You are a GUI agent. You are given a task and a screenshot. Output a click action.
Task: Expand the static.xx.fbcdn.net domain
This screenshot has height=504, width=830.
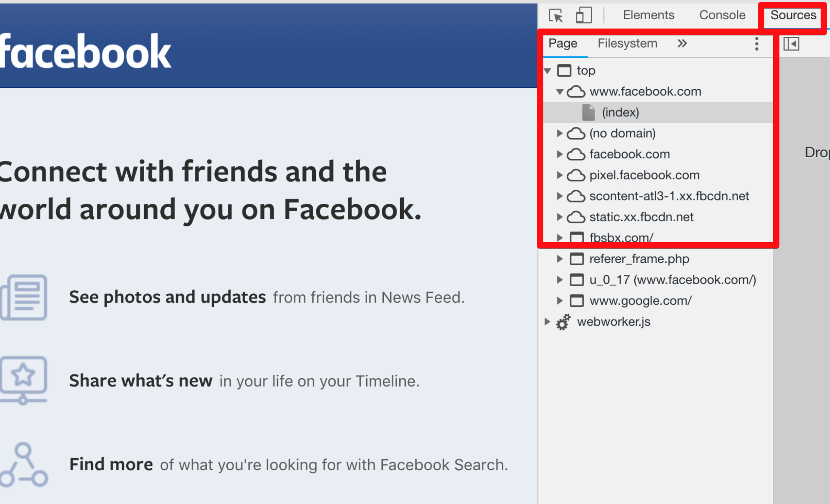560,217
